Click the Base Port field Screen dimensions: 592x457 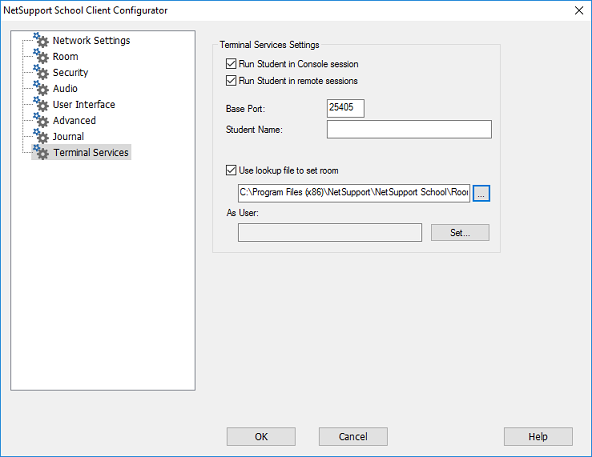click(345, 108)
